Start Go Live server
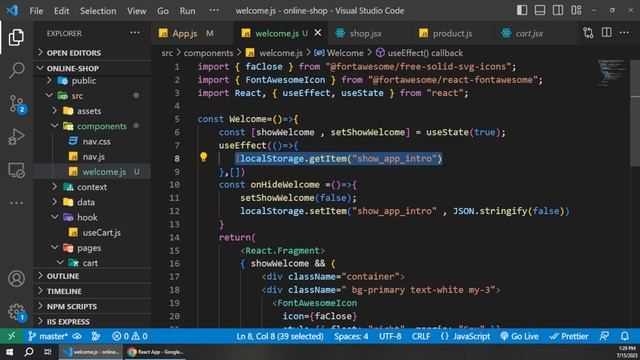This screenshot has height=360, width=640. (520, 336)
